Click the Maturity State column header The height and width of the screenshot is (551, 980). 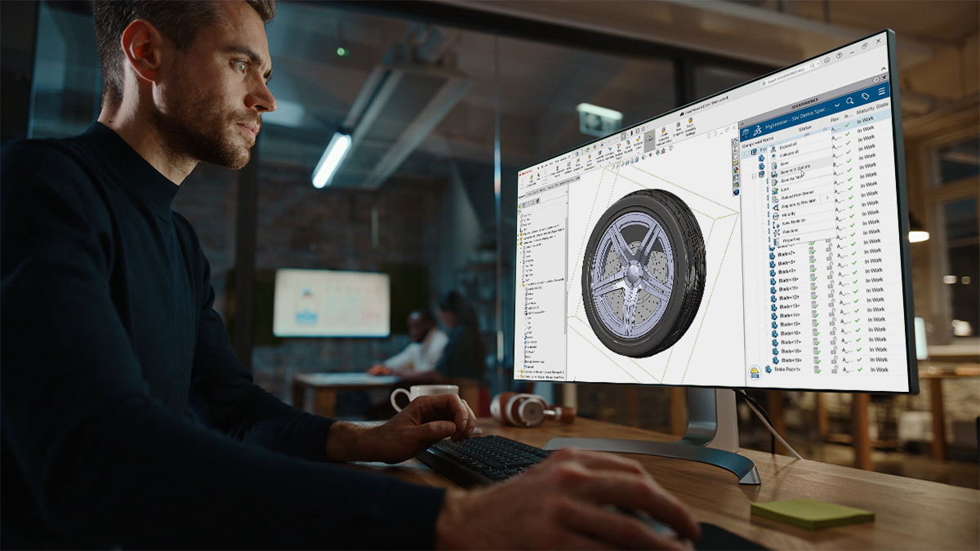point(871,108)
